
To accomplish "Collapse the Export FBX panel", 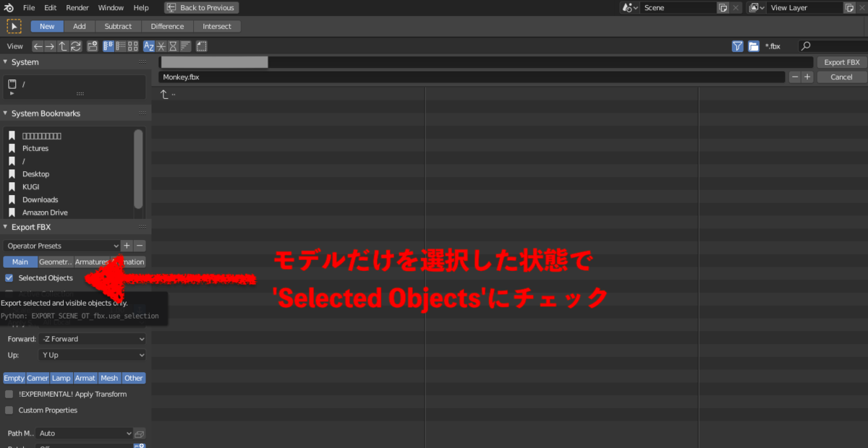I will click(x=6, y=227).
